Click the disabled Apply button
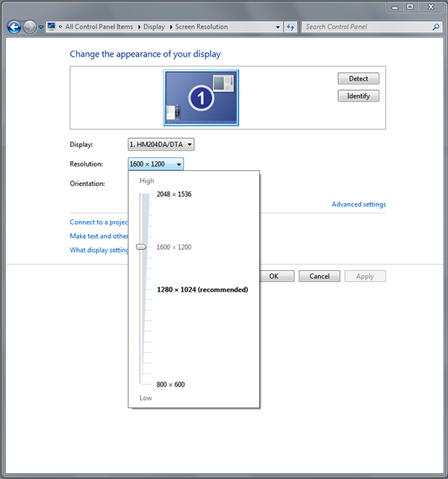The height and width of the screenshot is (479, 448). (365, 276)
